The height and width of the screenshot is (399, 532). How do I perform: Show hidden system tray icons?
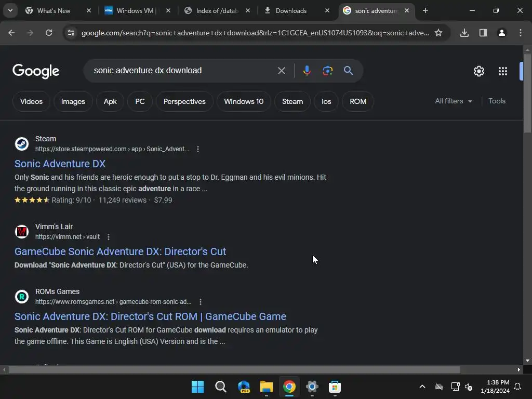(x=422, y=387)
